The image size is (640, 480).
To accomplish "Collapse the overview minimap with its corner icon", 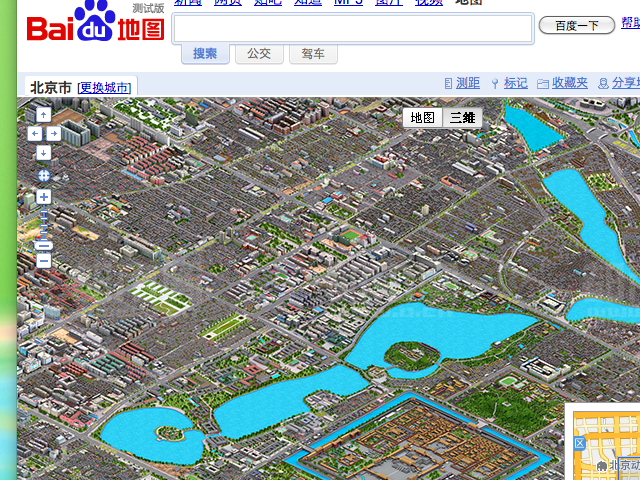I will coord(580,443).
